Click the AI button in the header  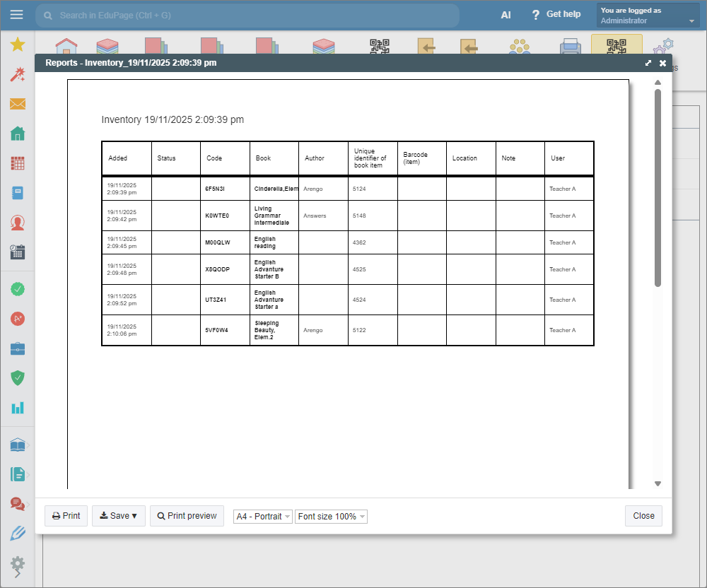pyautogui.click(x=506, y=15)
